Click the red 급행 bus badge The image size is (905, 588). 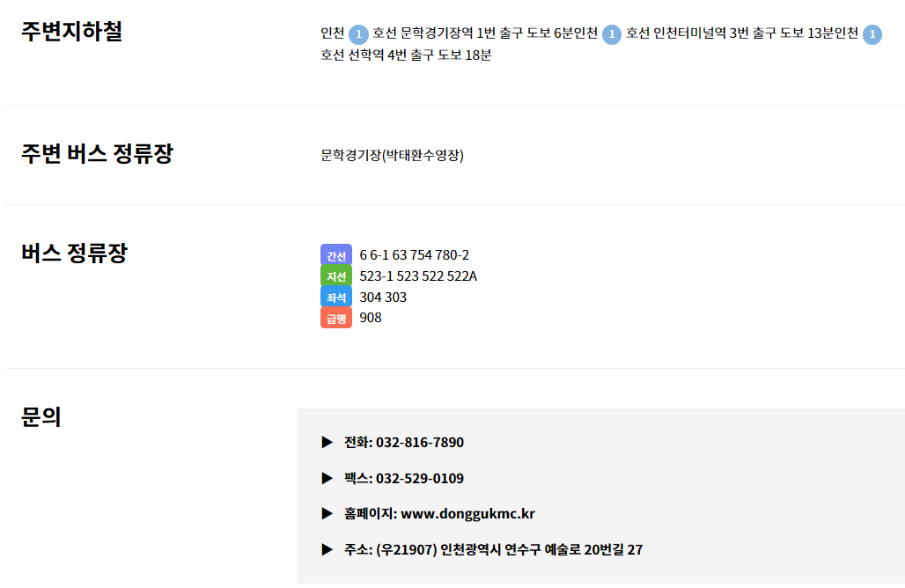[336, 318]
